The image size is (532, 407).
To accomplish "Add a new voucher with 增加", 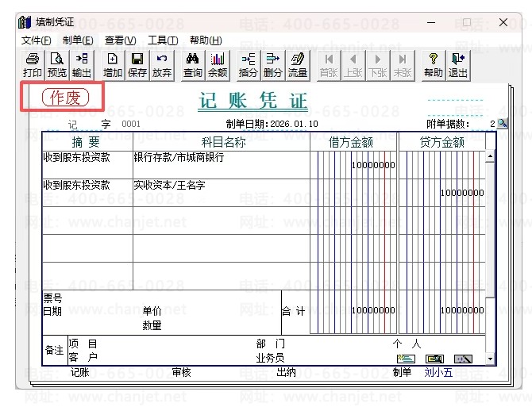I will [x=113, y=65].
